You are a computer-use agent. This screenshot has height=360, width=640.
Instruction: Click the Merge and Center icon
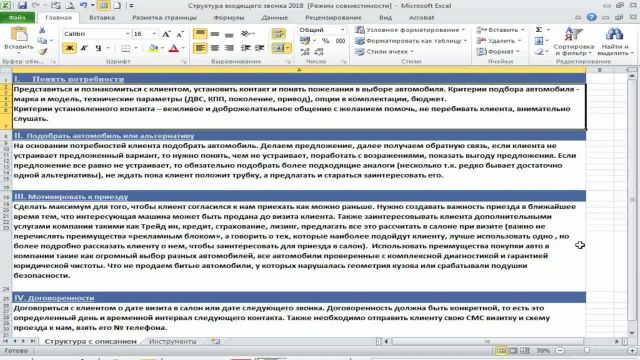pyautogui.click(x=278, y=48)
